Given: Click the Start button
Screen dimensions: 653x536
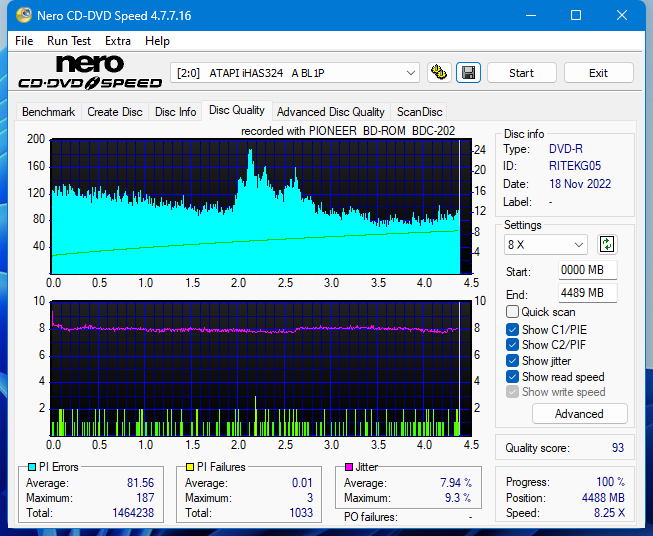Looking at the screenshot, I should (x=521, y=73).
